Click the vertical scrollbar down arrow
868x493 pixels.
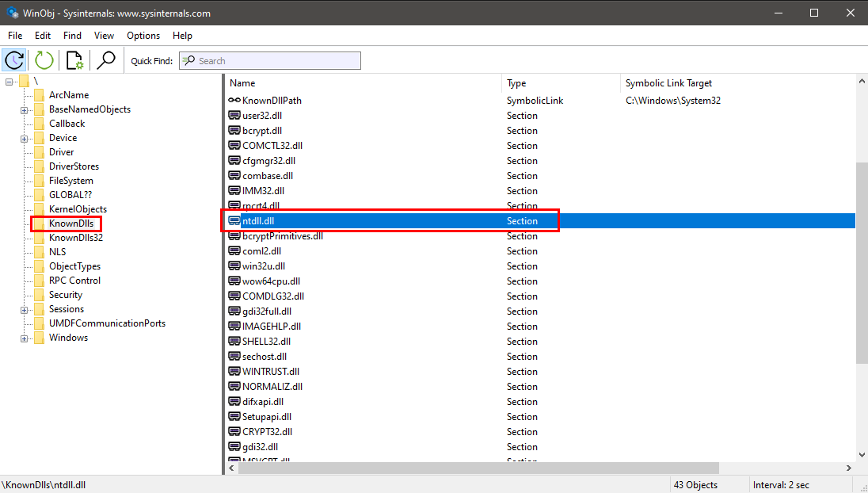pyautogui.click(x=862, y=455)
